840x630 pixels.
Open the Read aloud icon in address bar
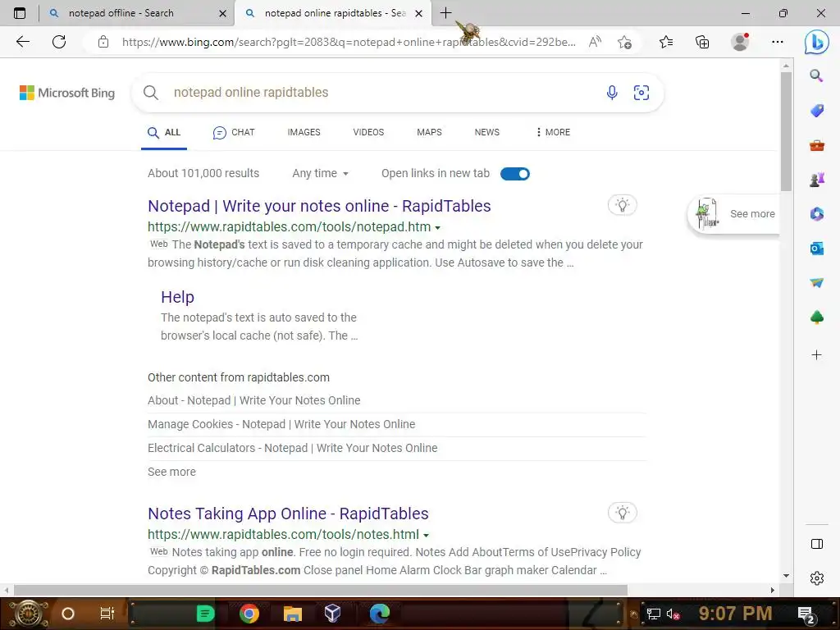tap(595, 42)
